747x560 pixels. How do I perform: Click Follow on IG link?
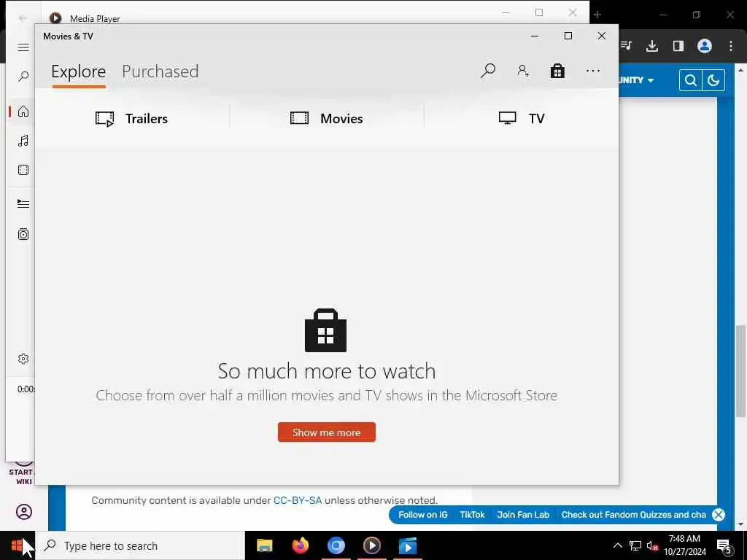click(x=422, y=514)
